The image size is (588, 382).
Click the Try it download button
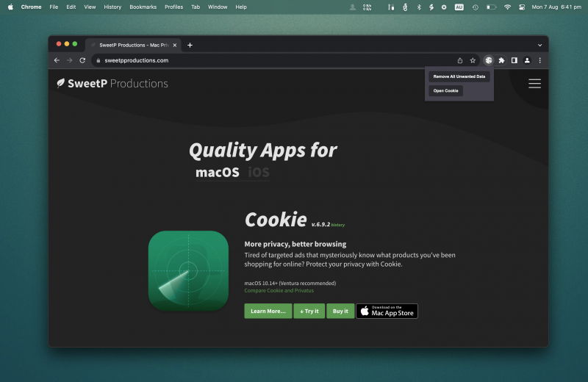tap(309, 311)
